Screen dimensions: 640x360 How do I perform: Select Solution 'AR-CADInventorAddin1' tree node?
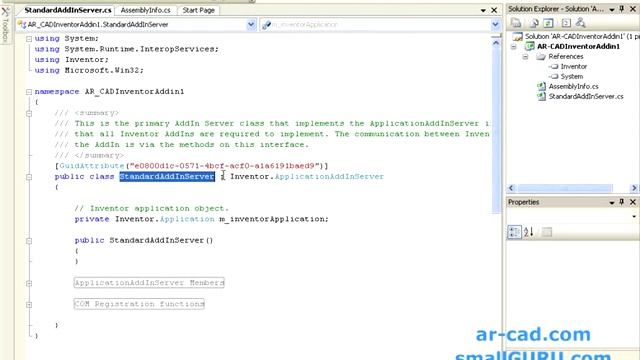pyautogui.click(x=582, y=36)
